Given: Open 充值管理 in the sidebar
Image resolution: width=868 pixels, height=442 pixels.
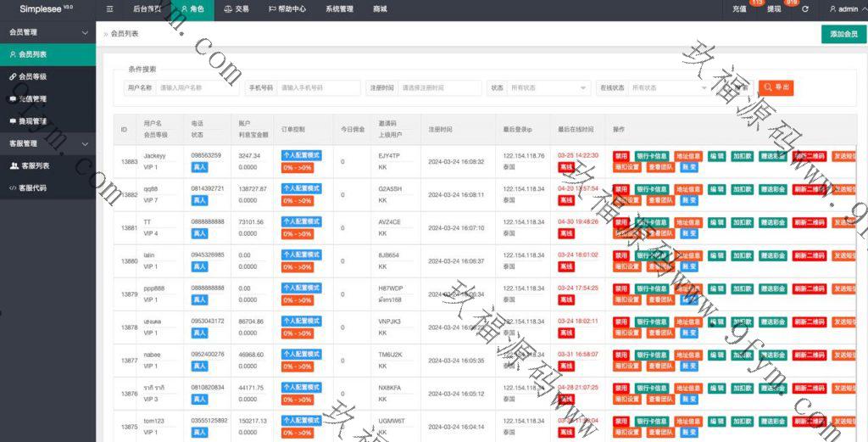Looking at the screenshot, I should tap(32, 98).
